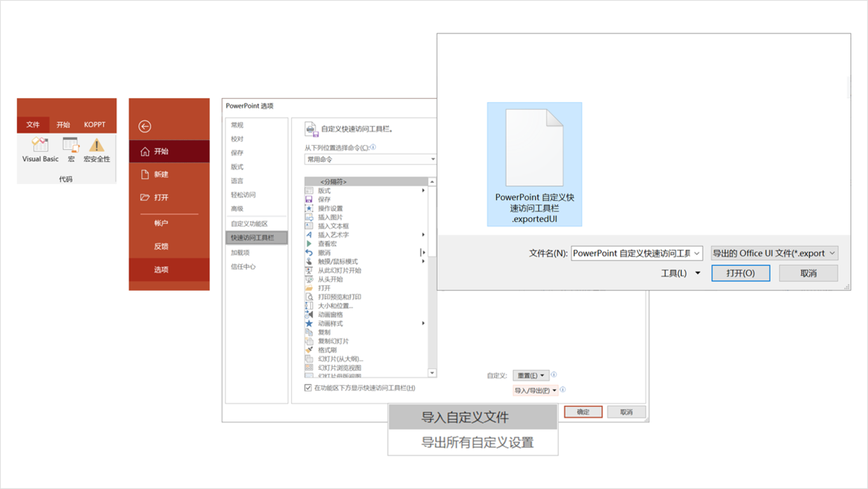The width and height of the screenshot is (868, 489).
Task: Choose the 复制幻灯片 command icon
Action: [x=309, y=341]
